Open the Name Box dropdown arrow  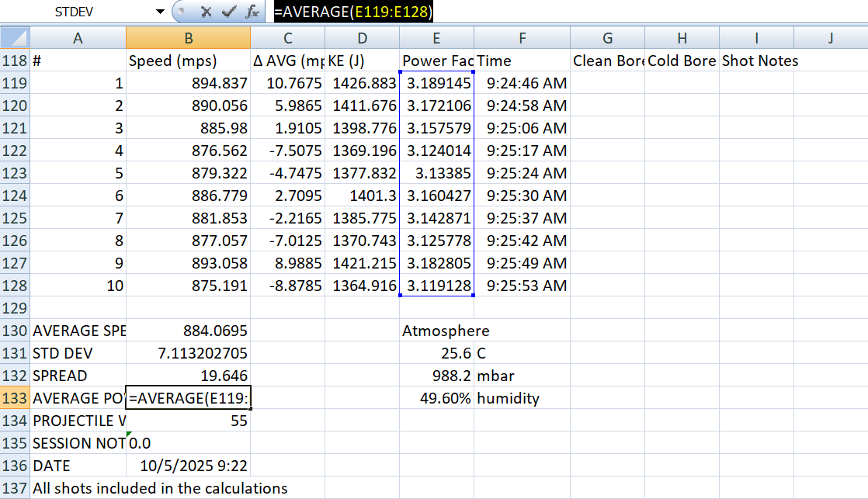160,12
